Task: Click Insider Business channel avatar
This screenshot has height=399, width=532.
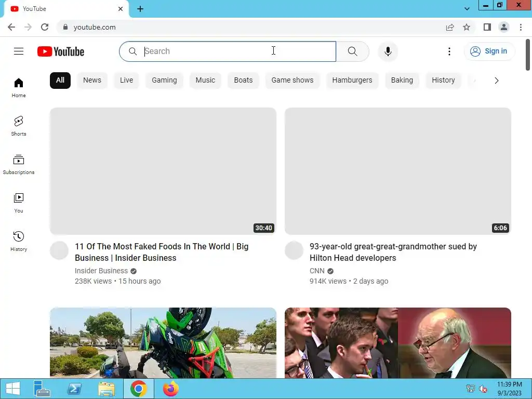Action: [x=59, y=250]
